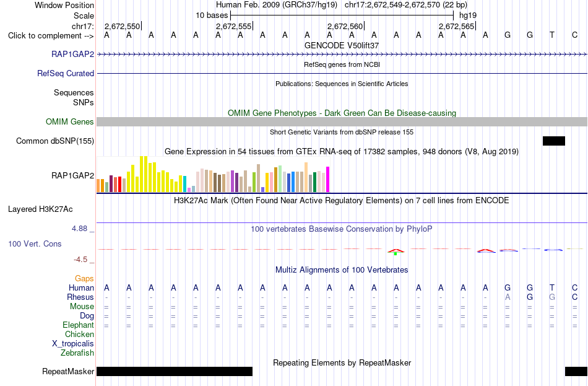
Task: Click the dark green bar in GTEx chart
Action: [314, 182]
